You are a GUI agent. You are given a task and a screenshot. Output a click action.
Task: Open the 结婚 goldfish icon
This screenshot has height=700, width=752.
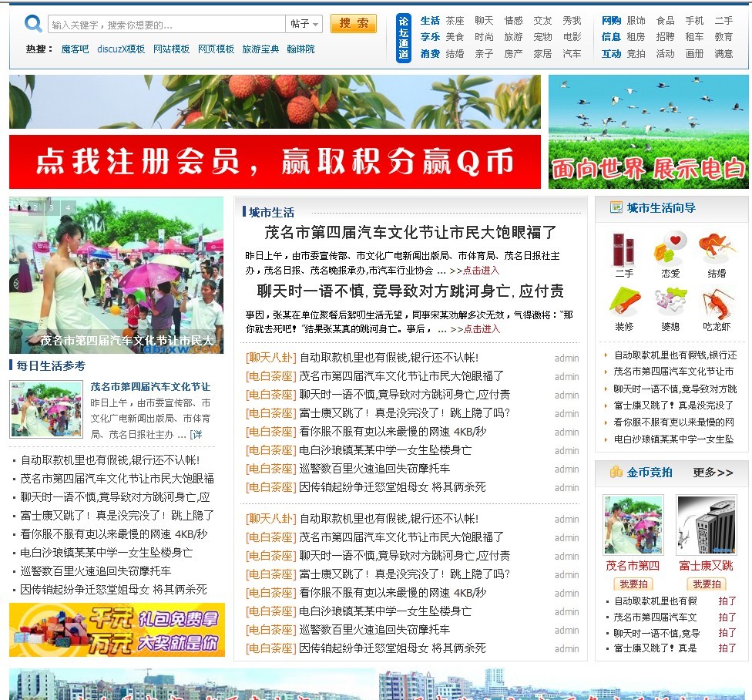[x=717, y=248]
